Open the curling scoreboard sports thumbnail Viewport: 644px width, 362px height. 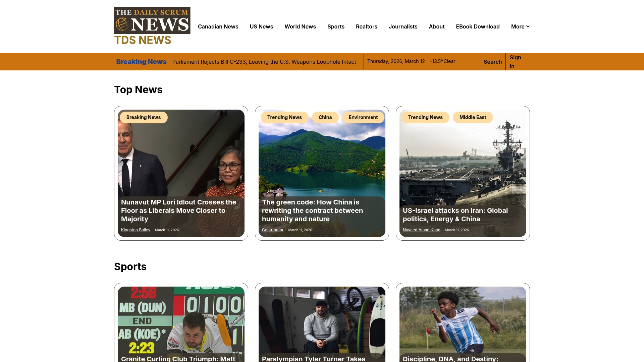pyautogui.click(x=181, y=318)
